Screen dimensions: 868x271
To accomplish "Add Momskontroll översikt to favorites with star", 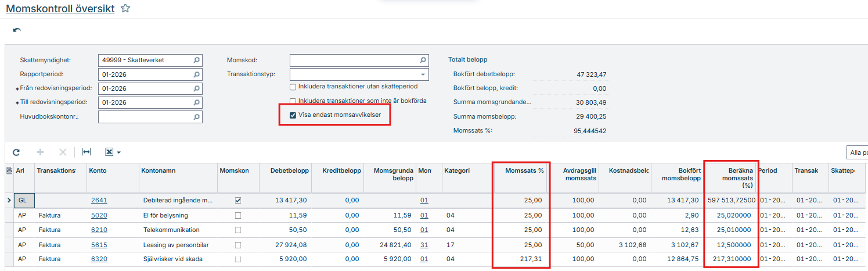I will tap(125, 8).
